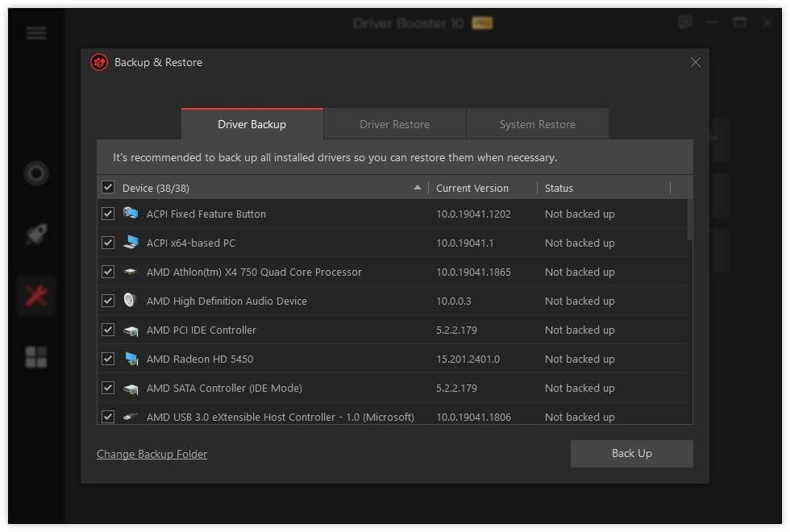The height and width of the screenshot is (532, 790).
Task: Click the AMD SATA Controller device icon
Action: click(131, 389)
